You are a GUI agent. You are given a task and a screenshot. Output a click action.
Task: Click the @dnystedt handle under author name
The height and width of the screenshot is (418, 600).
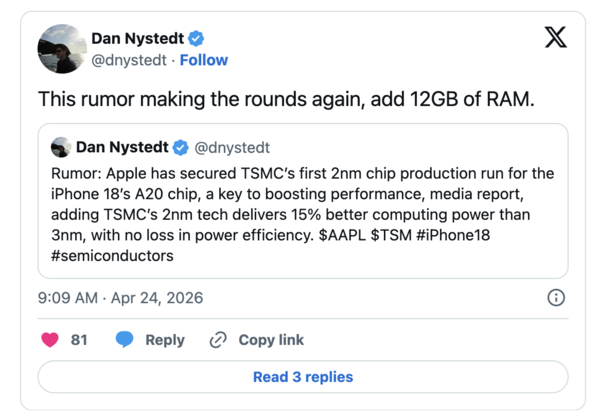(128, 60)
